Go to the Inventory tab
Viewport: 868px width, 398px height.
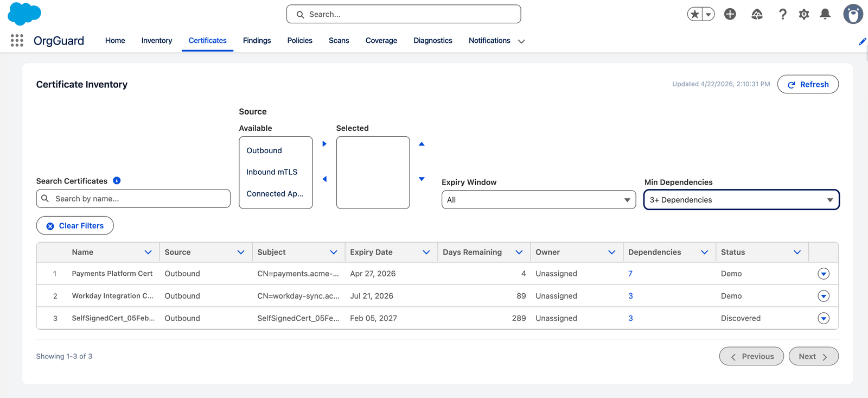tap(157, 41)
